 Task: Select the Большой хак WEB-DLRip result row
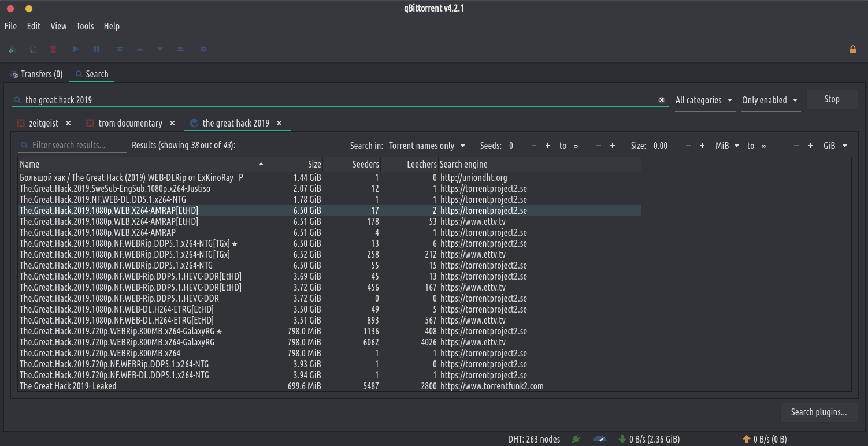pos(329,178)
